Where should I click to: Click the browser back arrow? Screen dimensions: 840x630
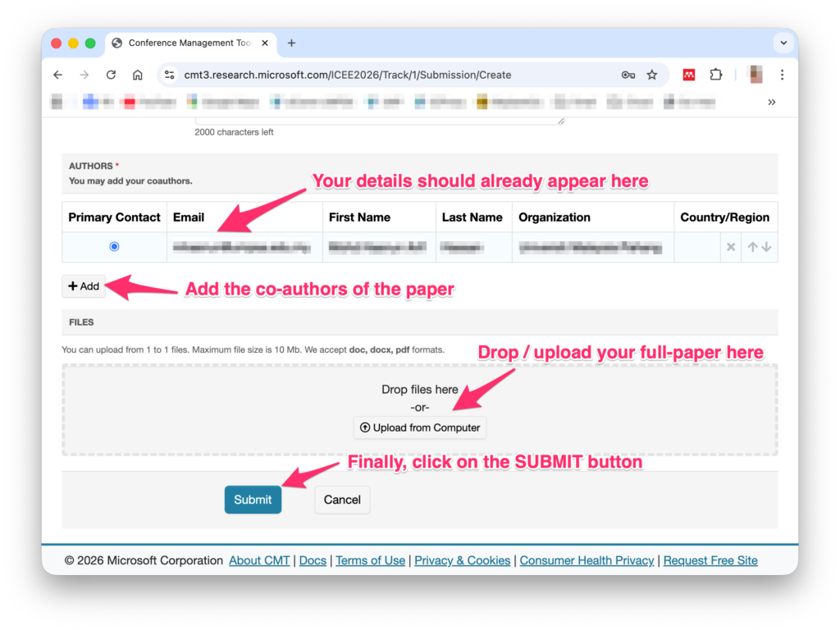(x=57, y=75)
